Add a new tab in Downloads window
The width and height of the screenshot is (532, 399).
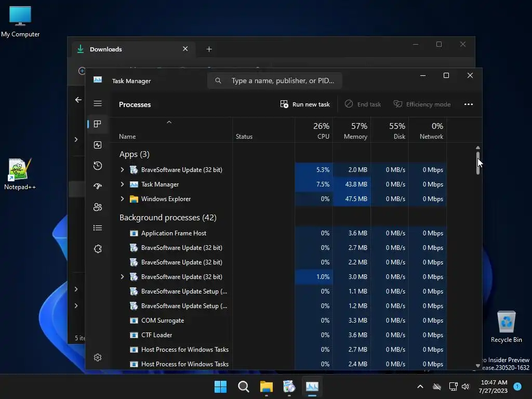(x=209, y=49)
